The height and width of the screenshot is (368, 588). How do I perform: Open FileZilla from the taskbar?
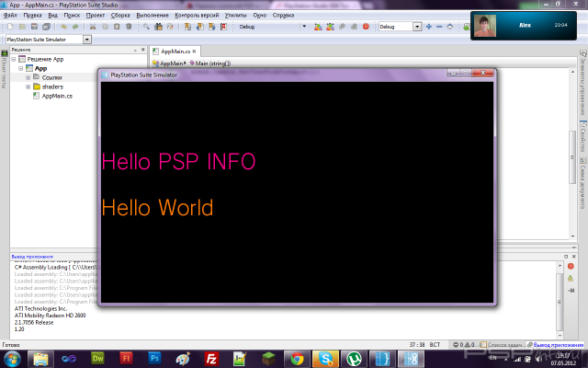pos(210,358)
